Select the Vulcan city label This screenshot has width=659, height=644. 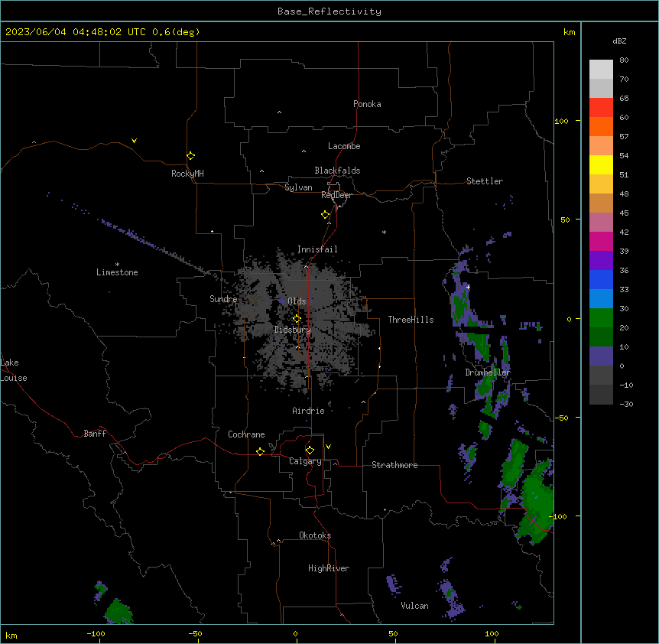(414, 606)
